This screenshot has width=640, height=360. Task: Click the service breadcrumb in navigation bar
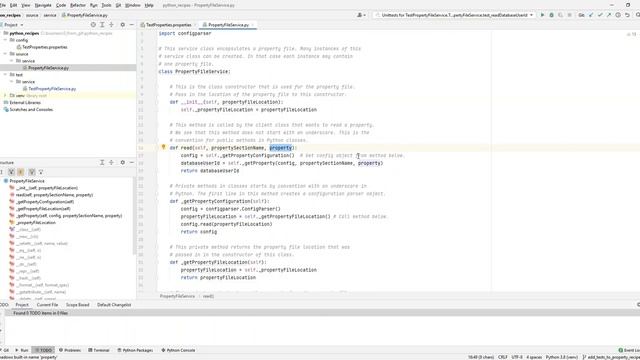coord(50,15)
